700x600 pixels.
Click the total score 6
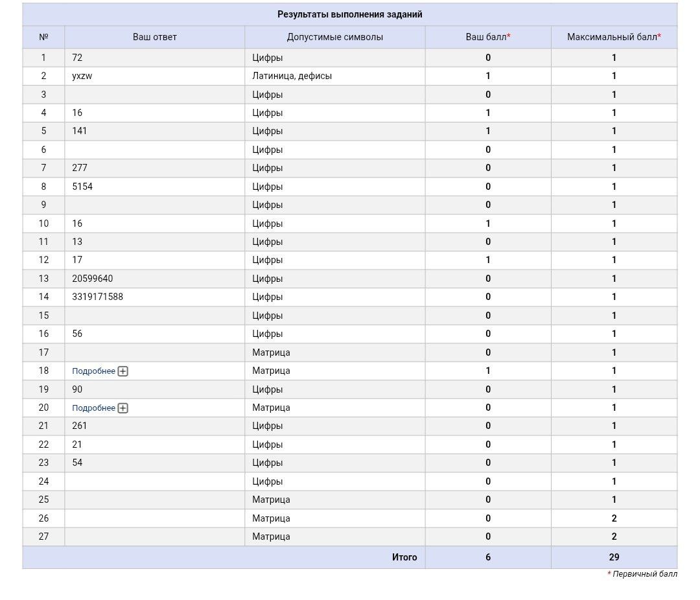pyautogui.click(x=488, y=557)
